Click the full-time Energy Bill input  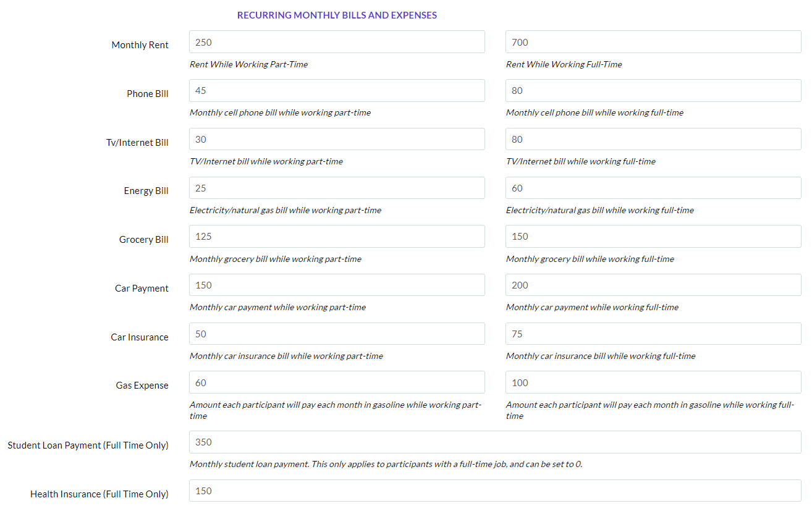(x=653, y=188)
